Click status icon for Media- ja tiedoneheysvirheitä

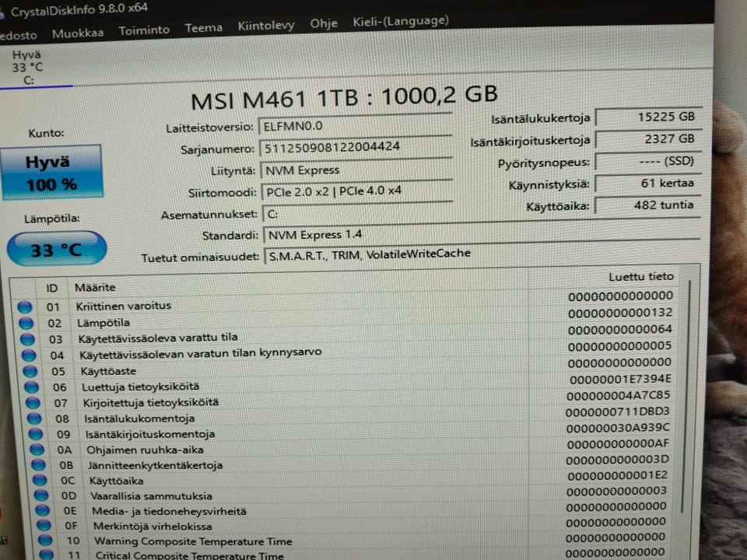coord(43,510)
